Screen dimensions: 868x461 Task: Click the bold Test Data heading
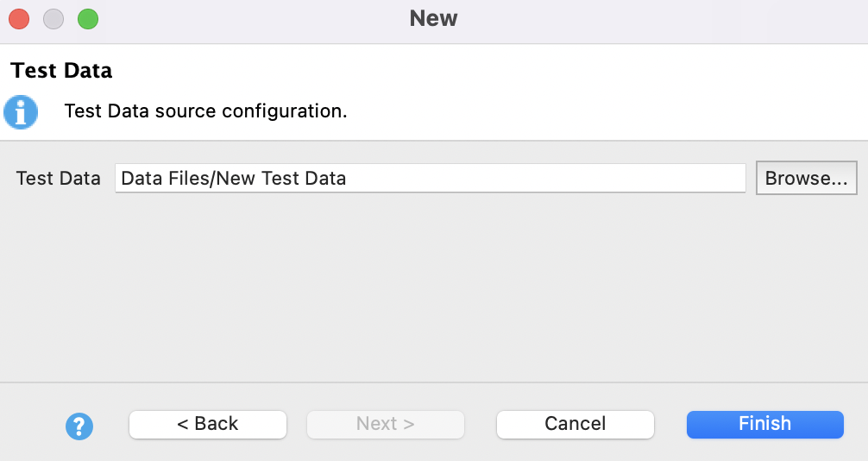click(62, 70)
